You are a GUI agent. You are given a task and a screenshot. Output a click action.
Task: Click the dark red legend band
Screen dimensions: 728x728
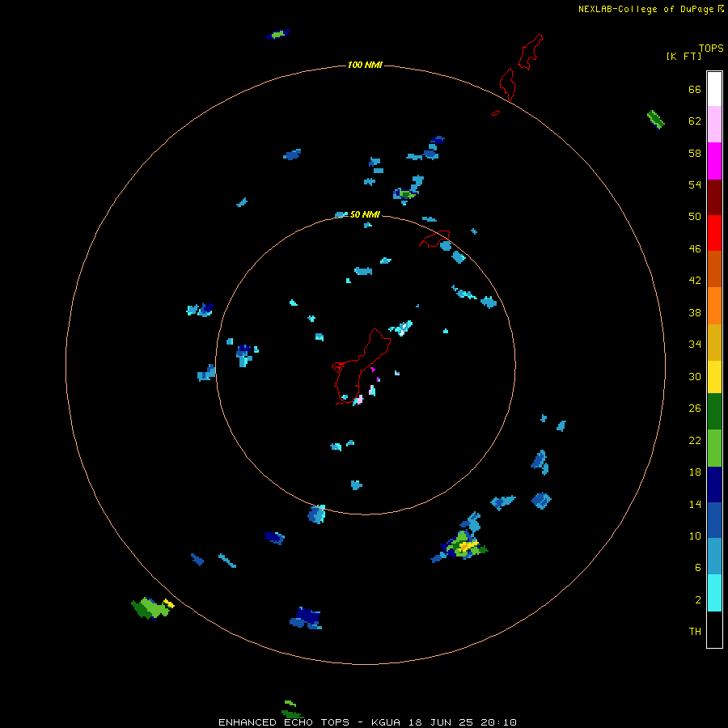pyautogui.click(x=714, y=197)
